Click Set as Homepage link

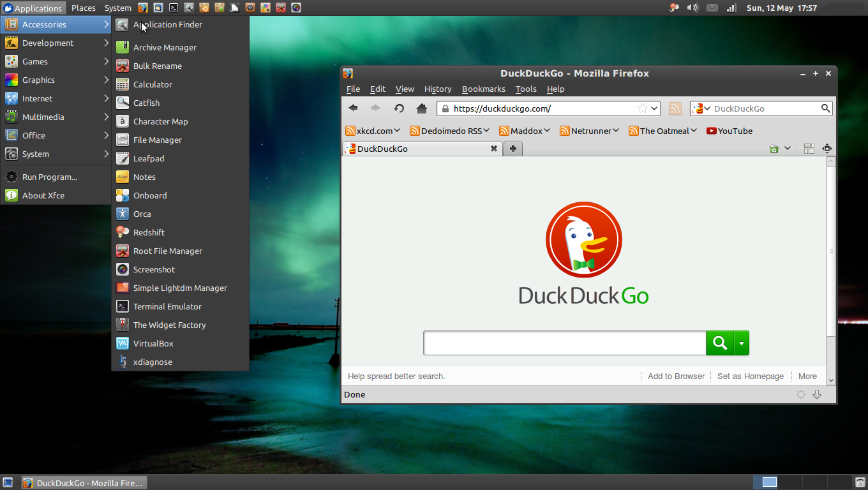click(x=751, y=376)
